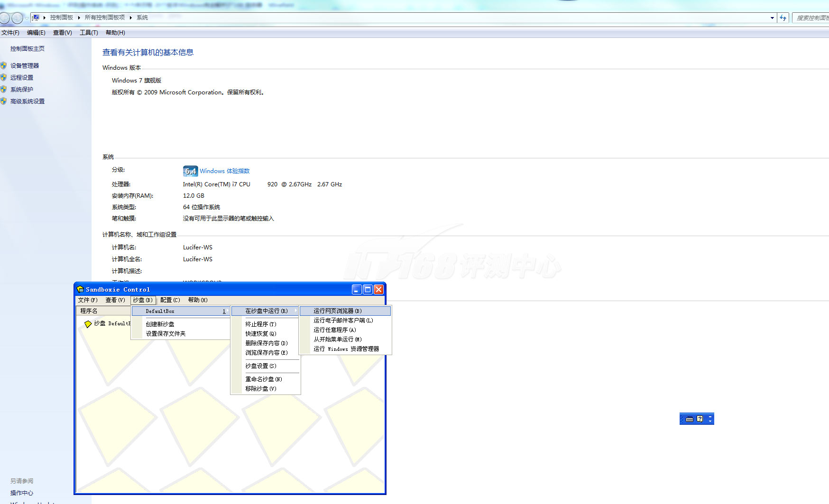The image size is (829, 504).
Task: Open Sandboxie 查看(V) menu
Action: tap(115, 300)
